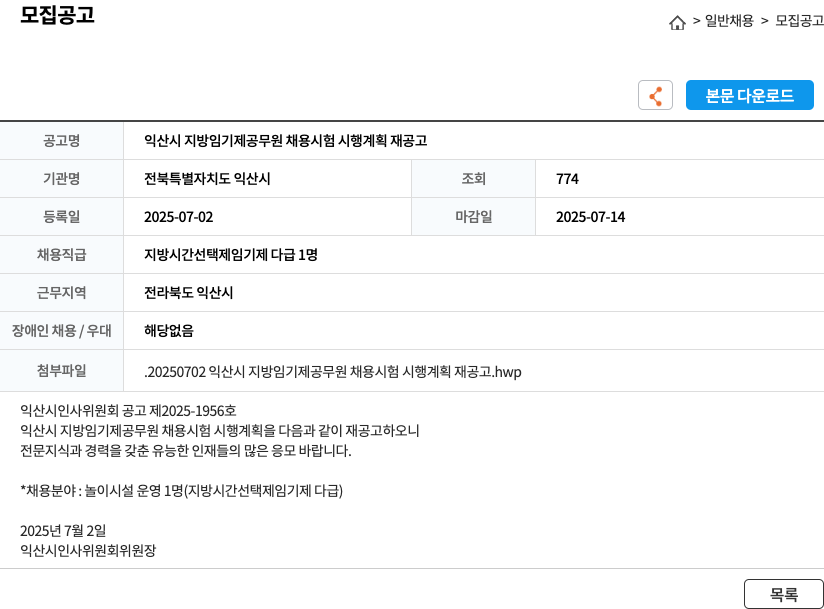The height and width of the screenshot is (609, 824).
Task: Select deadline date 2025-07-14
Action: (591, 217)
